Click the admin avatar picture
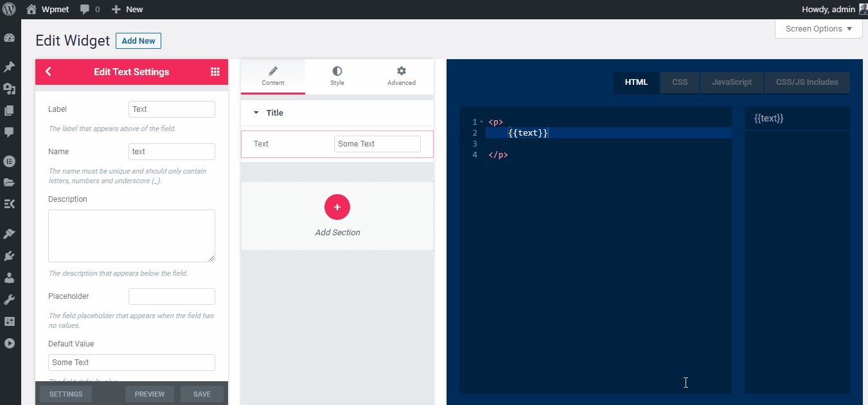The image size is (868, 405). tap(864, 9)
